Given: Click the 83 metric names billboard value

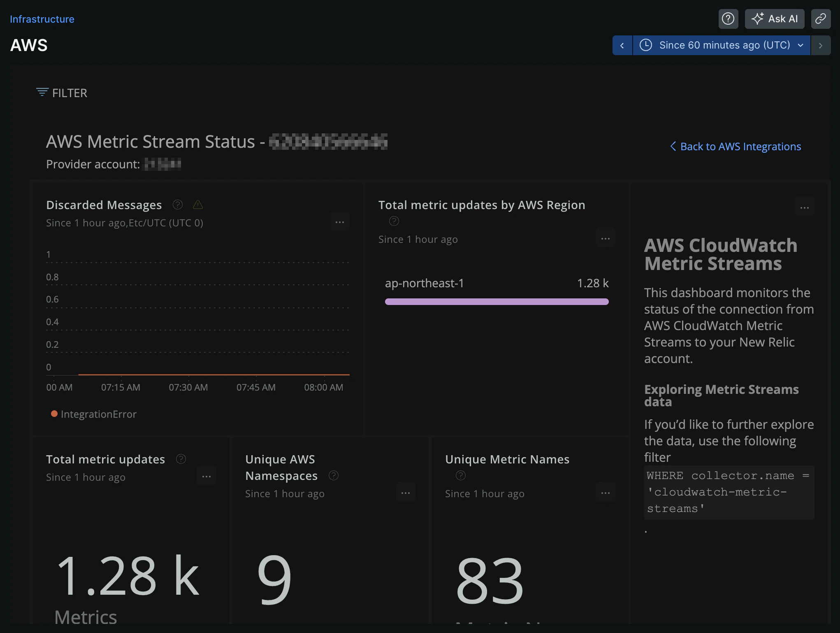Looking at the screenshot, I should tap(490, 580).
